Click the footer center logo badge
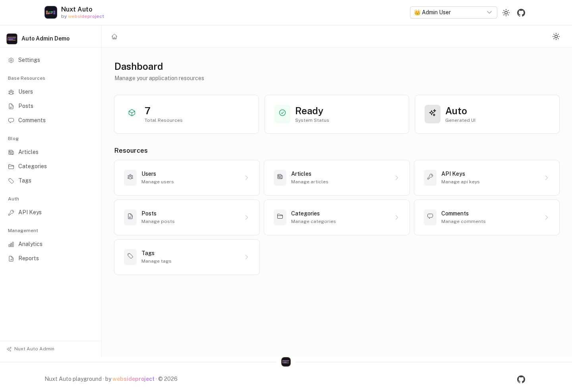The image size is (572, 392). pyautogui.click(x=286, y=362)
